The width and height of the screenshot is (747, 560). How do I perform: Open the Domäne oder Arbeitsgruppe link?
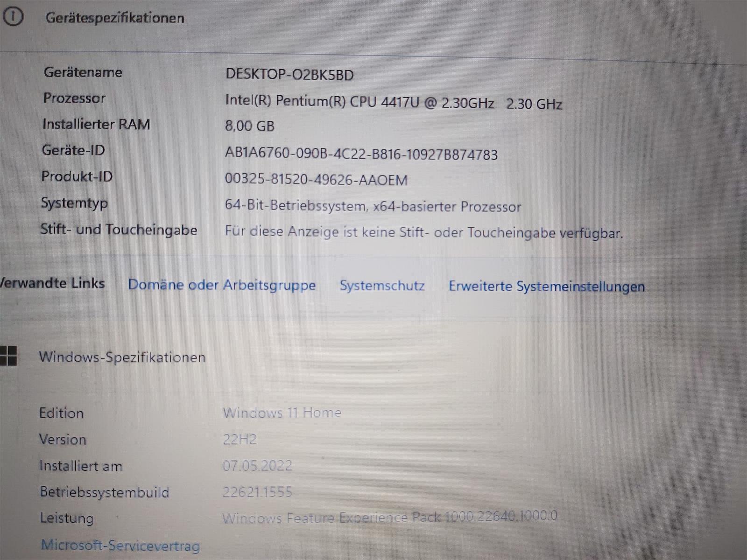pyautogui.click(x=222, y=285)
